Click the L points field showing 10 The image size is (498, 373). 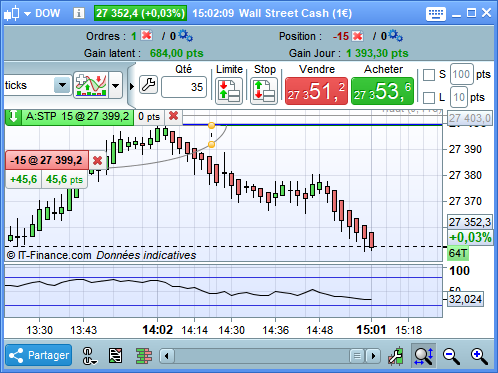pyautogui.click(x=459, y=97)
